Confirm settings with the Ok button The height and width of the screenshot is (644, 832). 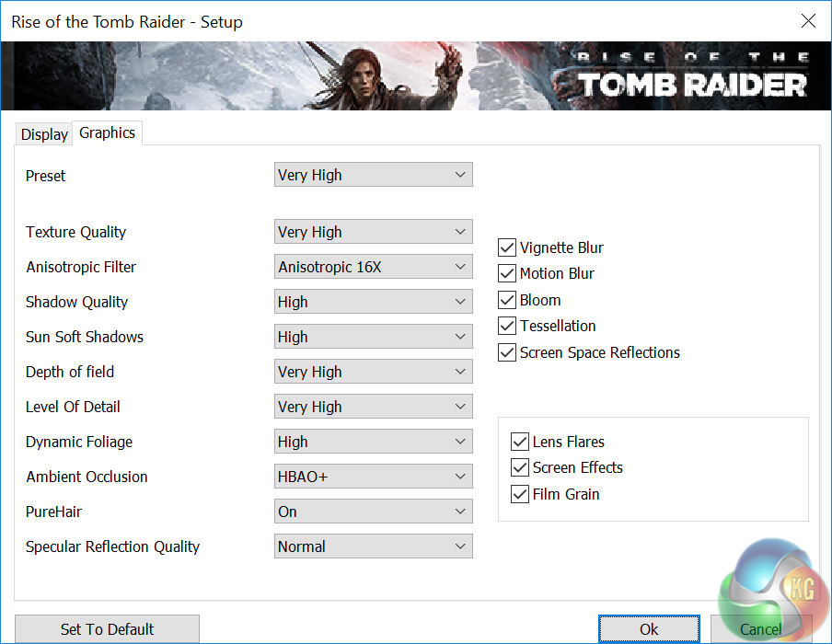[649, 629]
